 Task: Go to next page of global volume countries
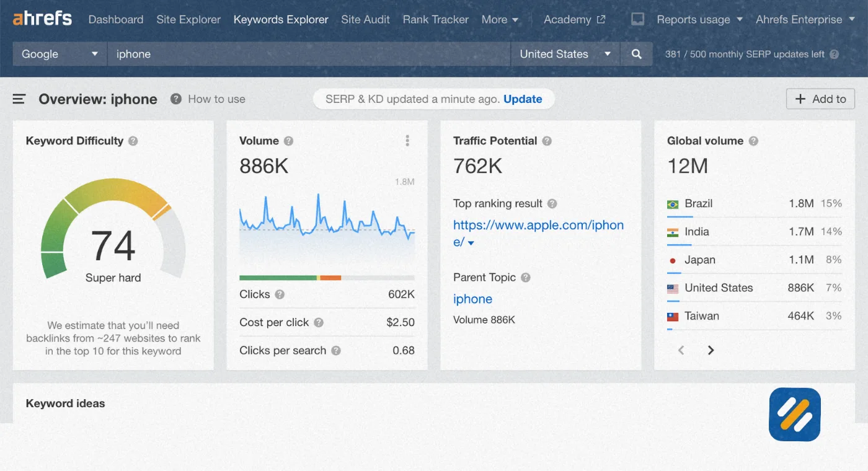tap(711, 350)
